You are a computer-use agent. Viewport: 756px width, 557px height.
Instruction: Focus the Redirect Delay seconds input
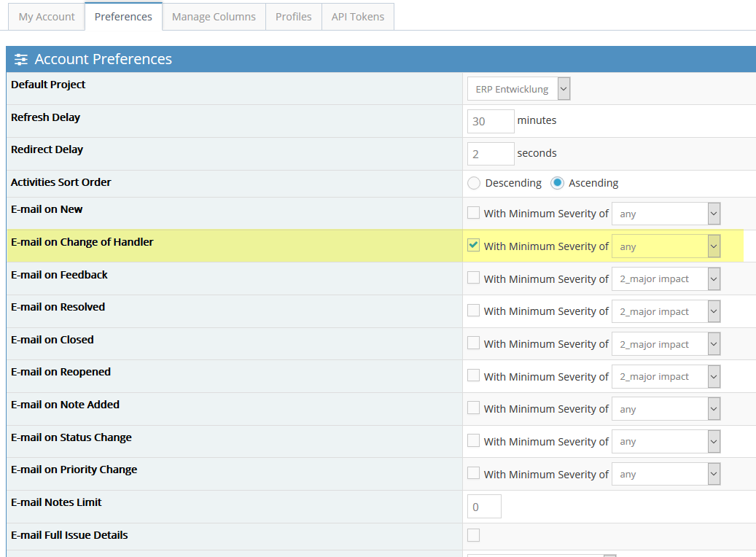click(x=491, y=154)
